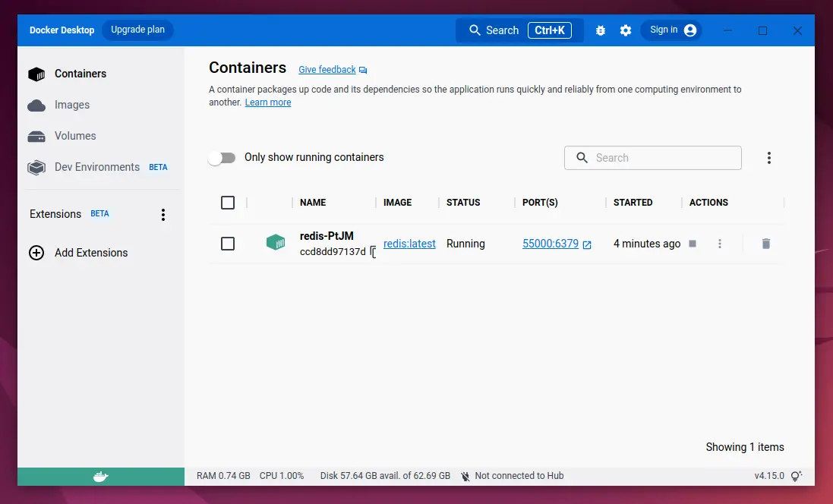
Task: Click the external-link icon beside port
Action: click(x=587, y=245)
